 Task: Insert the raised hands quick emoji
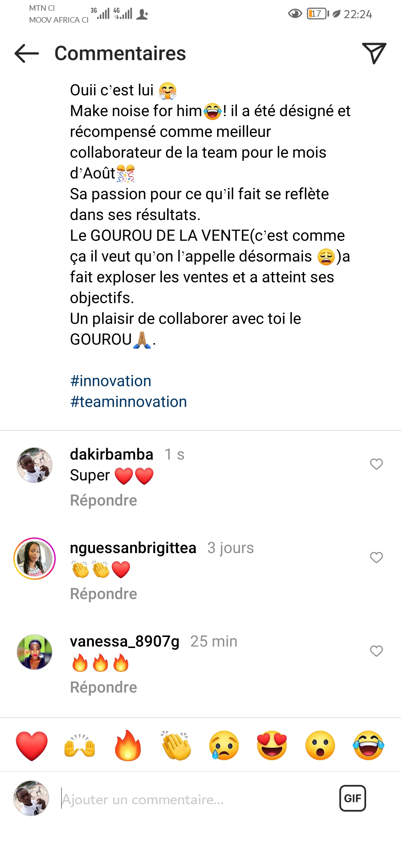click(x=80, y=746)
